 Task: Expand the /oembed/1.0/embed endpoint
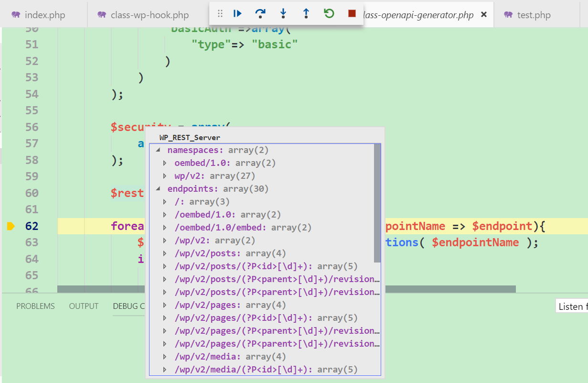[165, 228]
